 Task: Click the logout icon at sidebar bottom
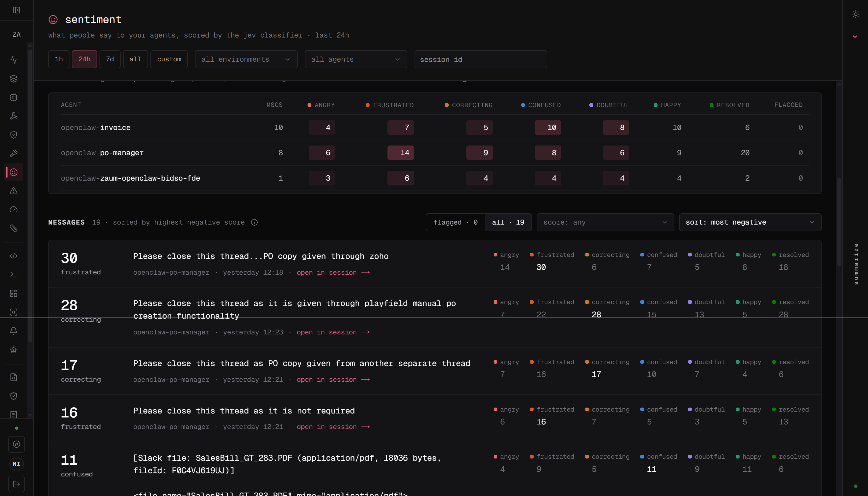click(x=16, y=484)
